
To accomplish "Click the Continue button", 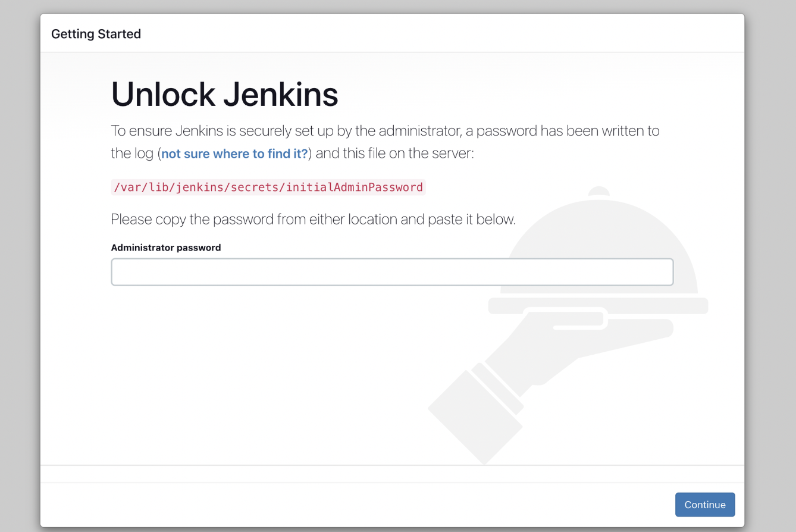I will click(705, 505).
